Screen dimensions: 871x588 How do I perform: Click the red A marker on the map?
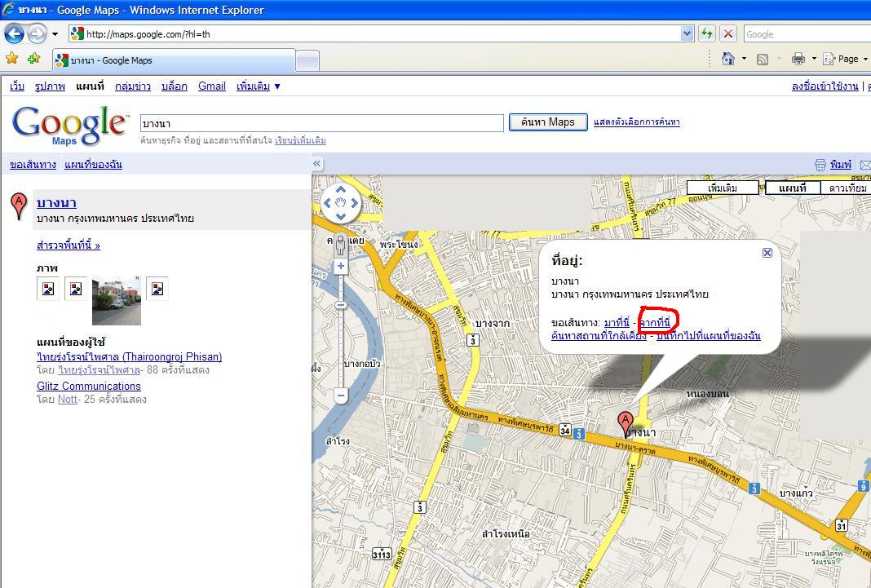coord(626,423)
